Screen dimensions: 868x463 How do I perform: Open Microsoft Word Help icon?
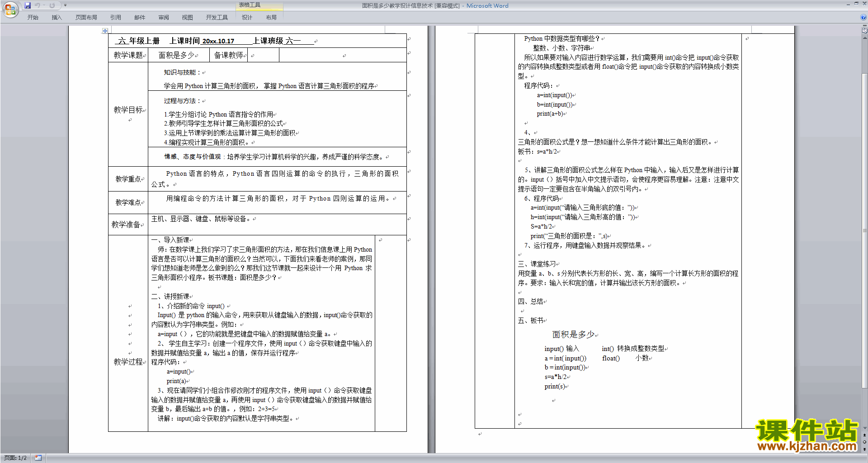click(863, 17)
